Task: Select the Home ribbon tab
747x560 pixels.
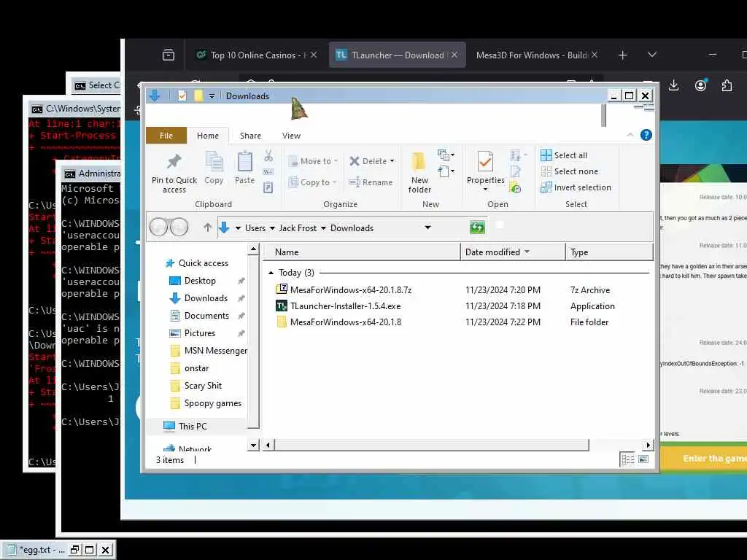Action: (x=208, y=136)
